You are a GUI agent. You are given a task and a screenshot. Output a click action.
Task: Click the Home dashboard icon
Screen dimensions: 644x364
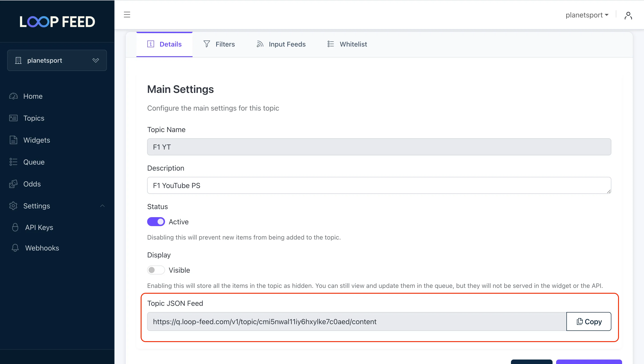[13, 96]
